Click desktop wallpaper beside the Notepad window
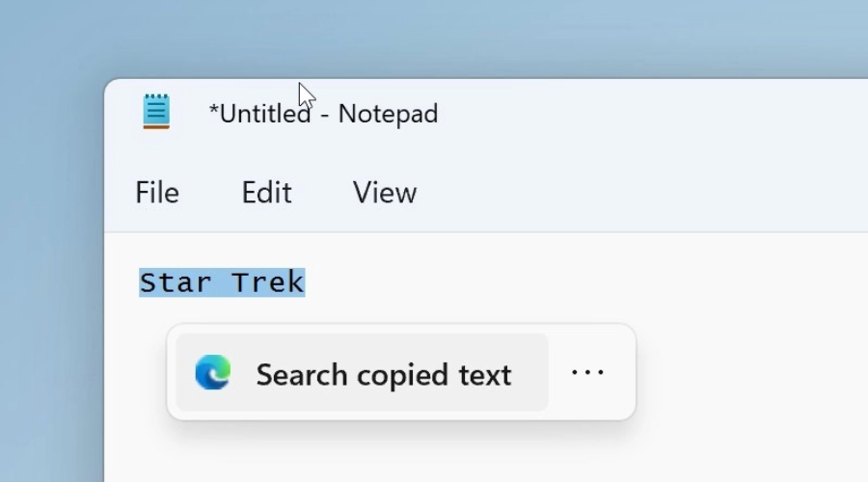The image size is (868, 482). coord(50,277)
